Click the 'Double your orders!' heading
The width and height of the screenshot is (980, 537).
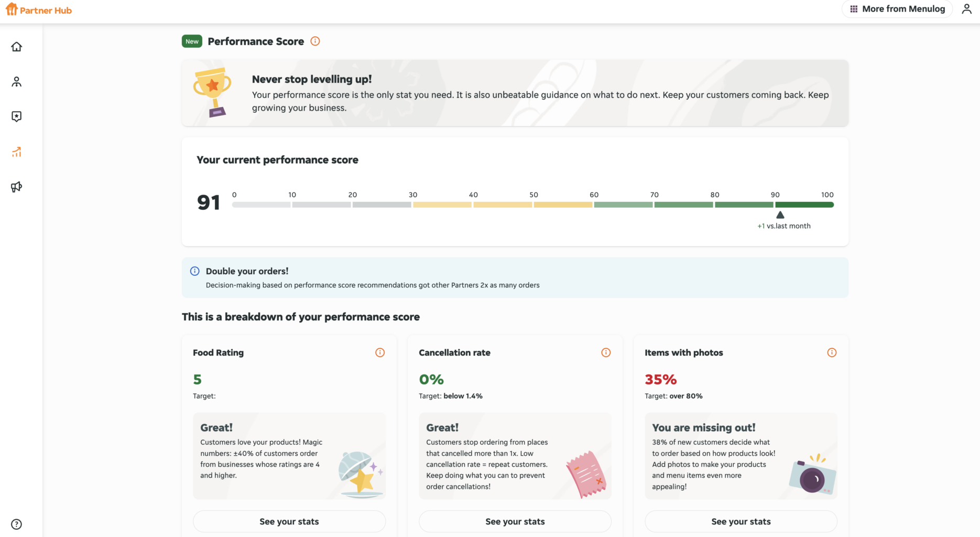point(247,271)
